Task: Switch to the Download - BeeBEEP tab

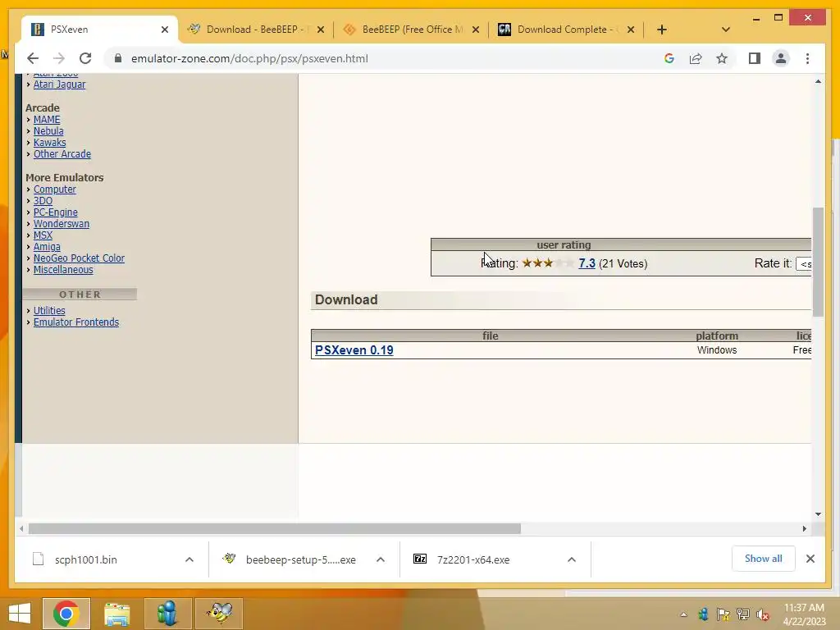Action: pos(255,30)
